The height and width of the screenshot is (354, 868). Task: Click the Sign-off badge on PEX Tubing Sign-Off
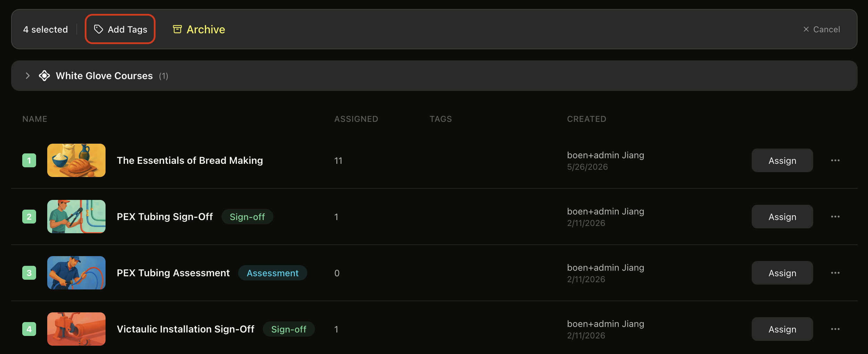(x=247, y=217)
